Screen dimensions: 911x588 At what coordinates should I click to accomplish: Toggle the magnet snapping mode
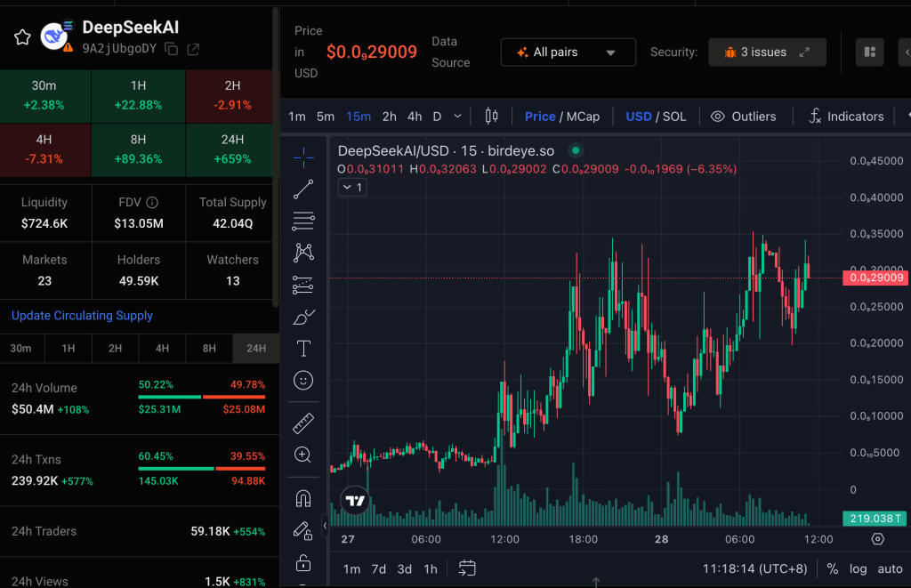(x=303, y=498)
